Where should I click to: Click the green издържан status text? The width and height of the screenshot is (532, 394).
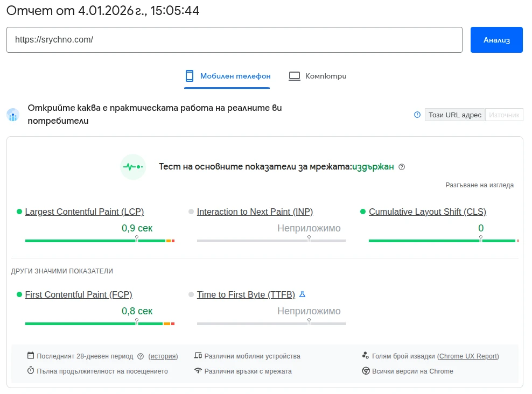(x=373, y=167)
